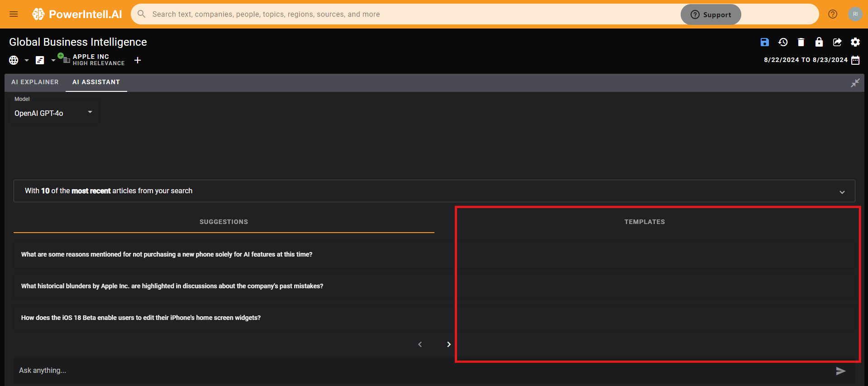Select the Apple Inc high relevance filter
This screenshot has height=386, width=868.
pyautogui.click(x=93, y=60)
